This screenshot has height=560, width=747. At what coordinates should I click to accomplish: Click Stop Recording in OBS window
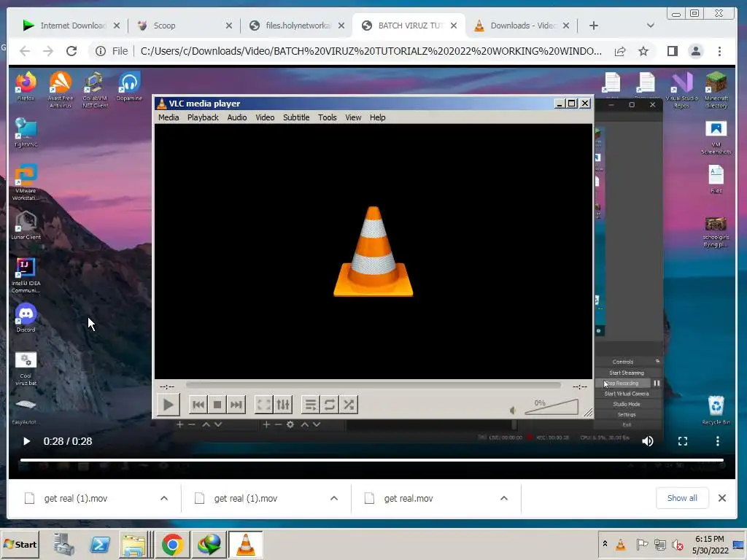(x=623, y=383)
